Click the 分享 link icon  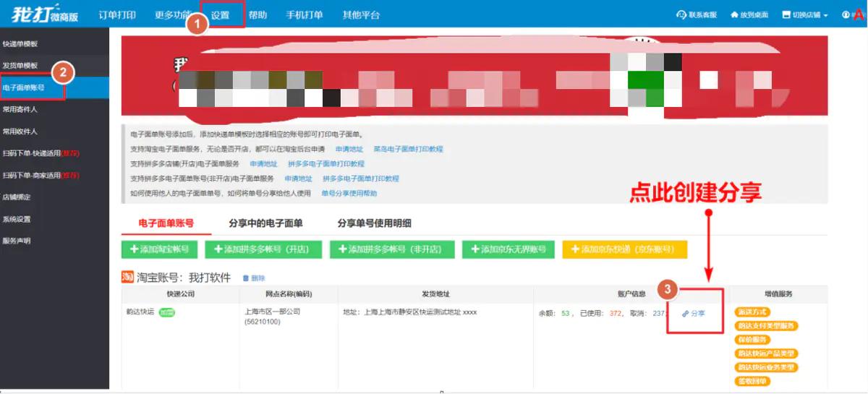click(x=694, y=313)
